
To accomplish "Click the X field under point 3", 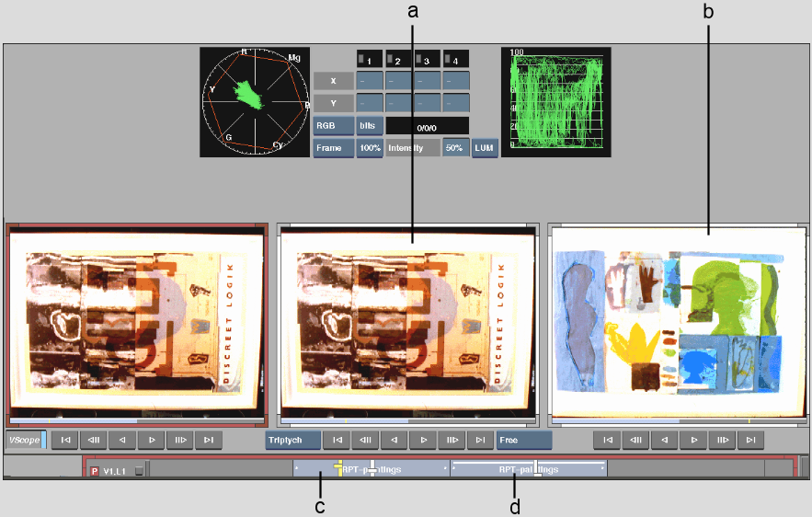I will tap(428, 81).
